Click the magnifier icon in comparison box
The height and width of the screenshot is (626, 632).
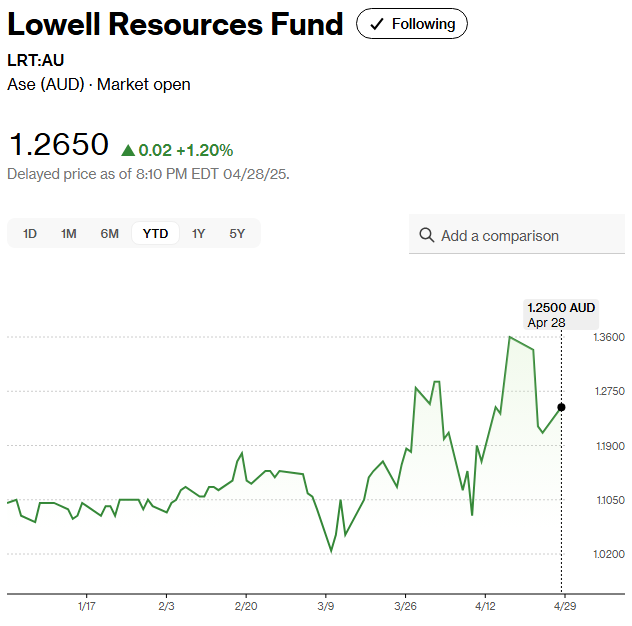(426, 235)
